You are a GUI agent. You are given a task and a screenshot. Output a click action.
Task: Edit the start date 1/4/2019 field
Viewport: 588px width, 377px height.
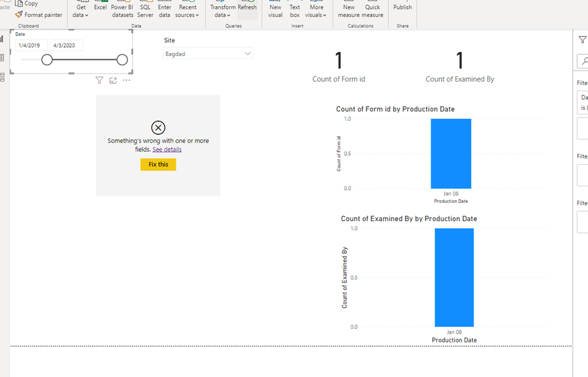tap(31, 45)
